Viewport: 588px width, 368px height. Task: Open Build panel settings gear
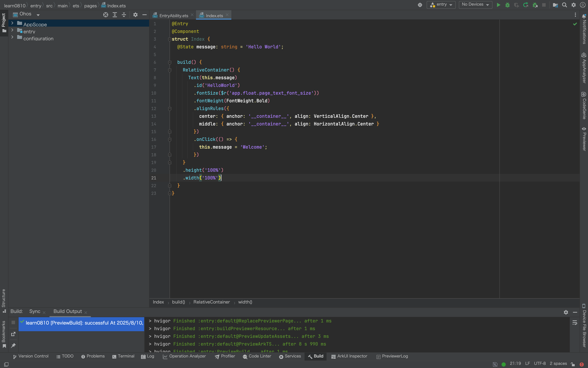[x=566, y=312]
